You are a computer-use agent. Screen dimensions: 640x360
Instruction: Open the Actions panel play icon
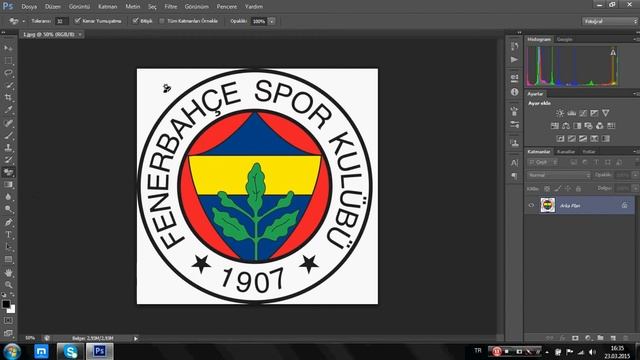[x=514, y=60]
